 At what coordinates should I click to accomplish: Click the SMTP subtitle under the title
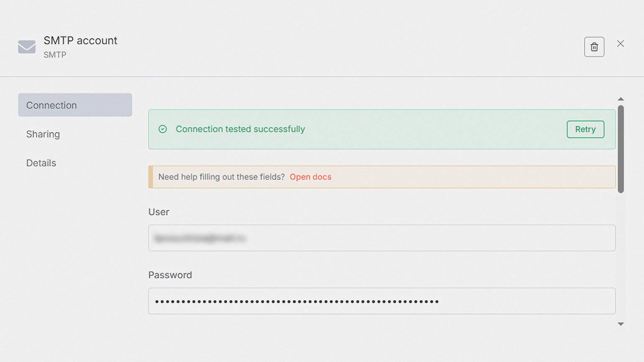point(55,55)
